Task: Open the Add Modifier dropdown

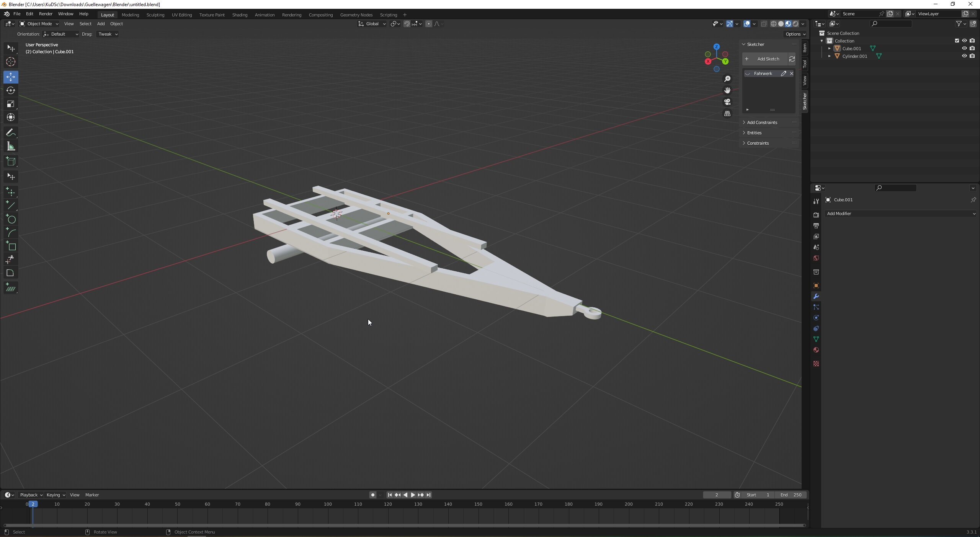Action: click(900, 214)
